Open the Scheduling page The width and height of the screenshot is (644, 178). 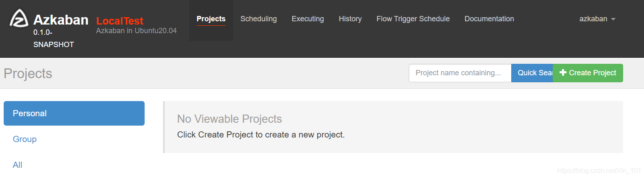click(x=259, y=19)
